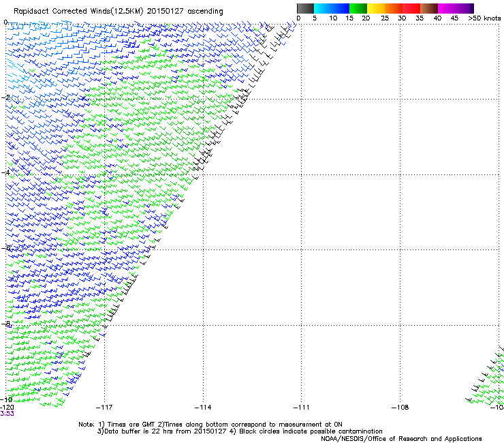Click the '-2' latitude axis label

[x=5, y=97]
